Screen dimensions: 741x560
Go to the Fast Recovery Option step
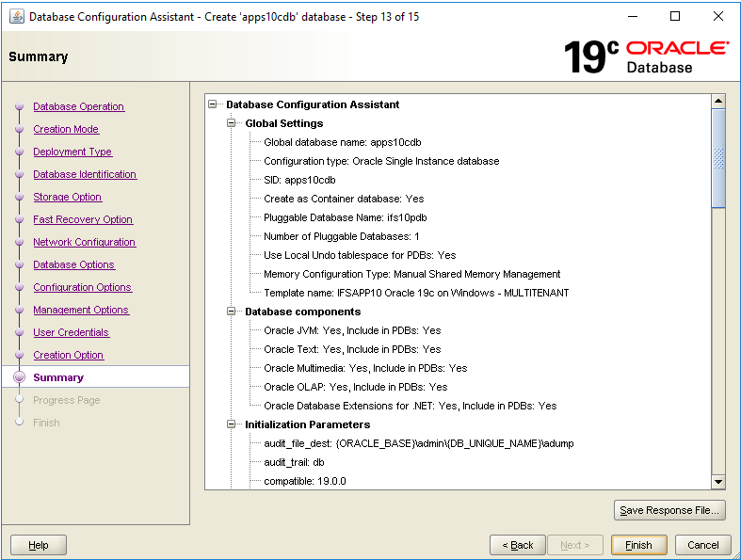point(83,219)
